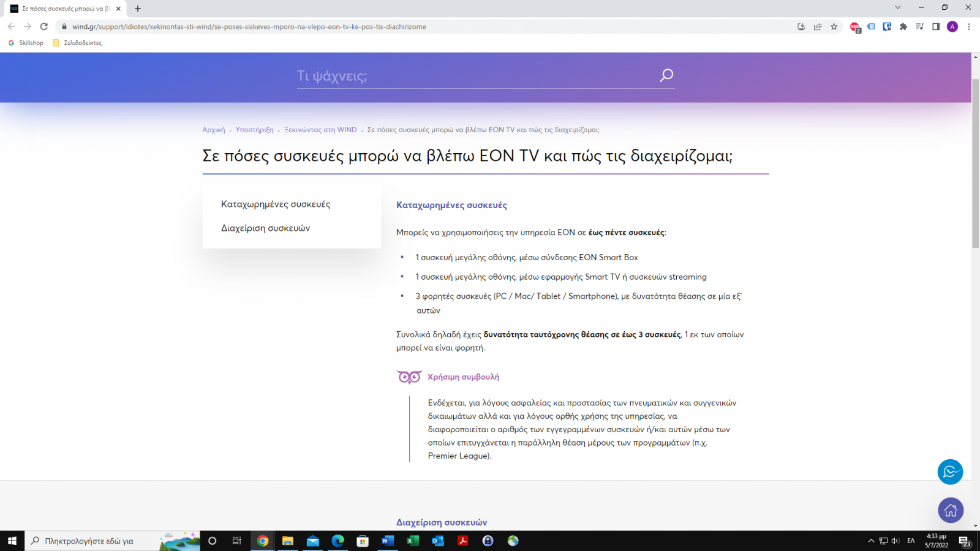Go back with the browser back arrow

[11, 26]
